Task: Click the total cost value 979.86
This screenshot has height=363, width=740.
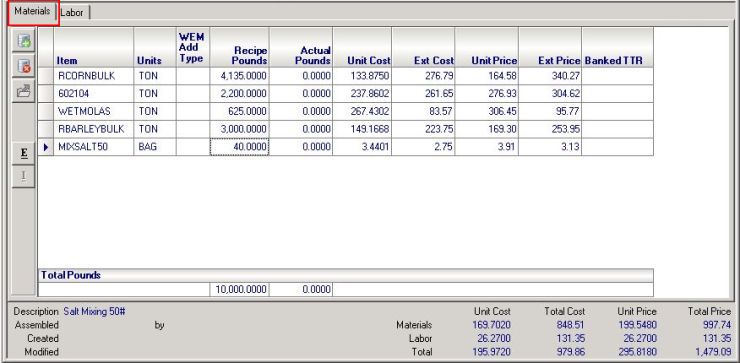Action: point(570,352)
